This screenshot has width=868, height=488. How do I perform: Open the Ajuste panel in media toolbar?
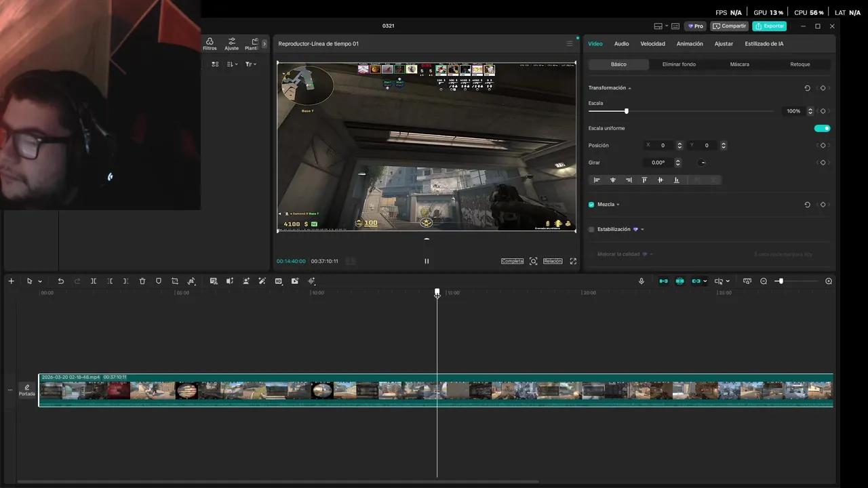pos(232,44)
